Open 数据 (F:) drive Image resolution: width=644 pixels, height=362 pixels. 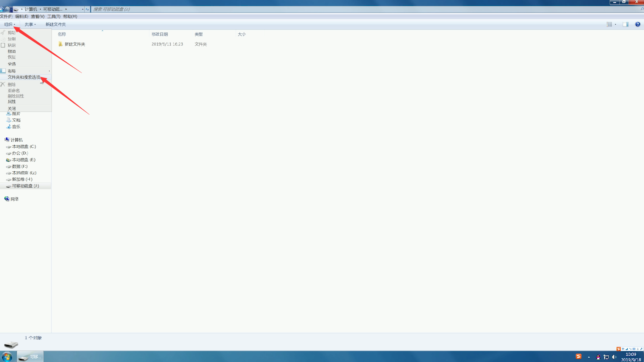tap(17, 166)
